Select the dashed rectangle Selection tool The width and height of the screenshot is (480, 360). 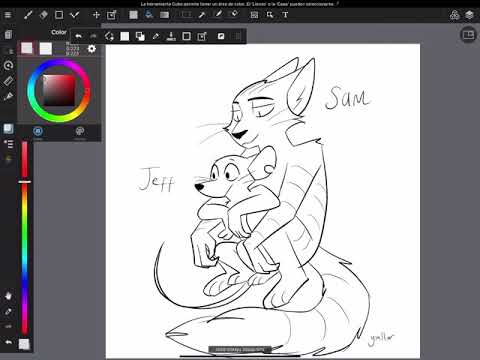pyautogui.click(x=186, y=15)
